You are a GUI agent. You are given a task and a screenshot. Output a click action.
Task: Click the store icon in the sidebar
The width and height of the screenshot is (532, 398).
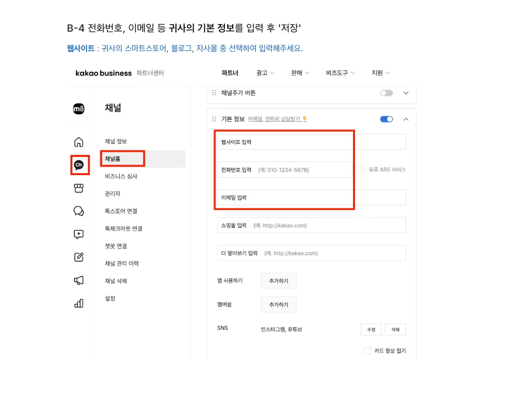[79, 188]
